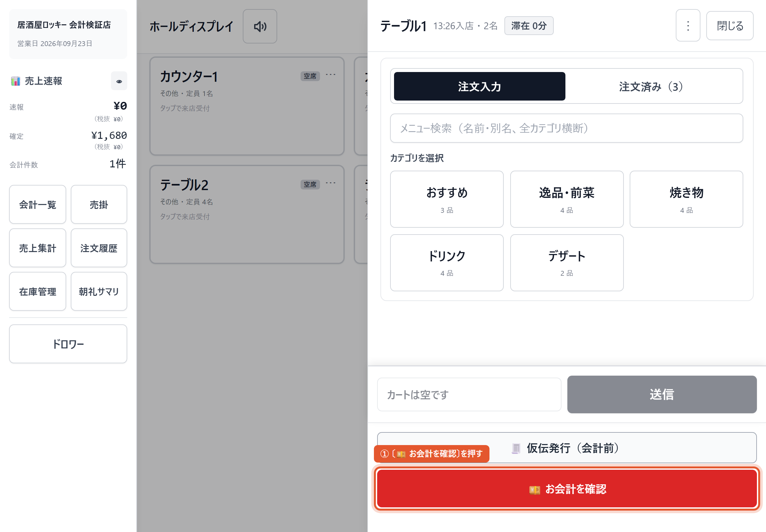Image resolution: width=766 pixels, height=532 pixels.
Task: Switch to the 注文済み (3) tab
Action: pos(652,86)
